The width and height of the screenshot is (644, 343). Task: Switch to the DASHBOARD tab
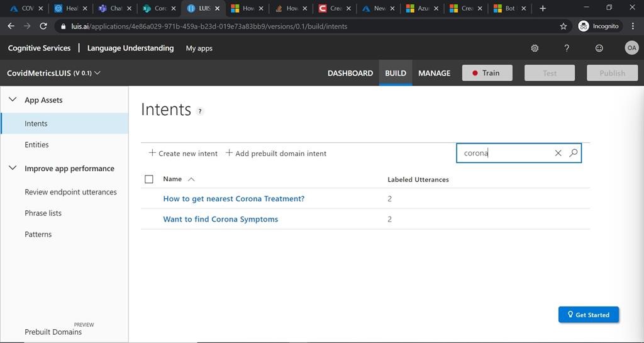point(350,73)
